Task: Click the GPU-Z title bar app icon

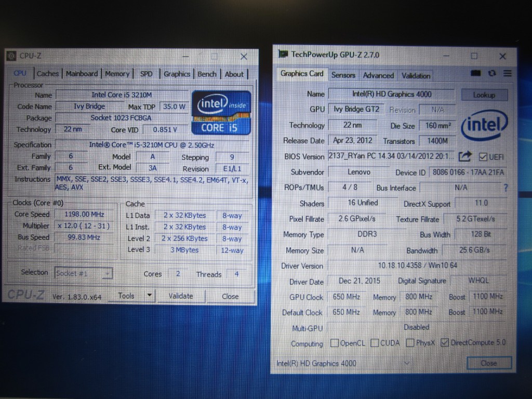Action: (x=283, y=55)
